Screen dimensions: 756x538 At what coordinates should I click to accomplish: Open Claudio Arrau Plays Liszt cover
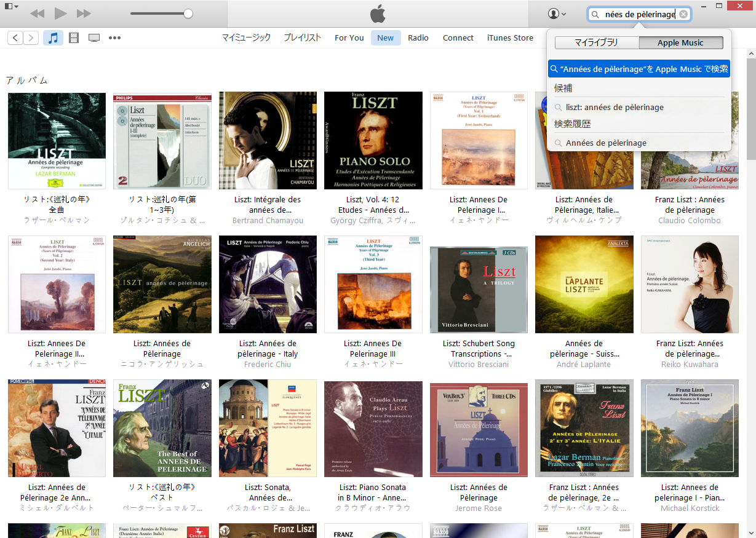click(373, 428)
